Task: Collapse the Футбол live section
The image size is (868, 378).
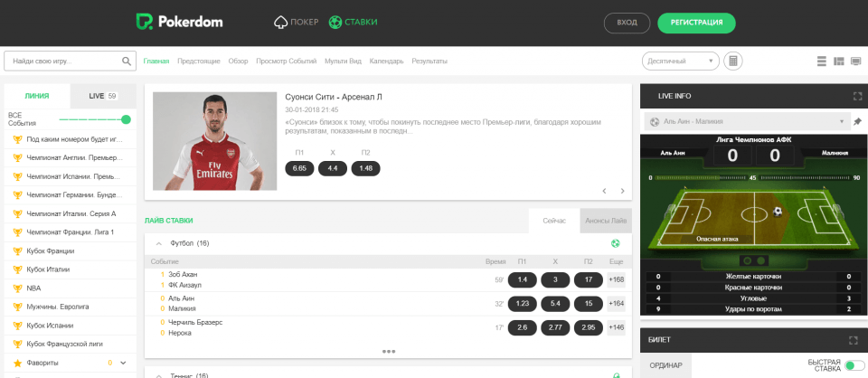Action: 159,243
